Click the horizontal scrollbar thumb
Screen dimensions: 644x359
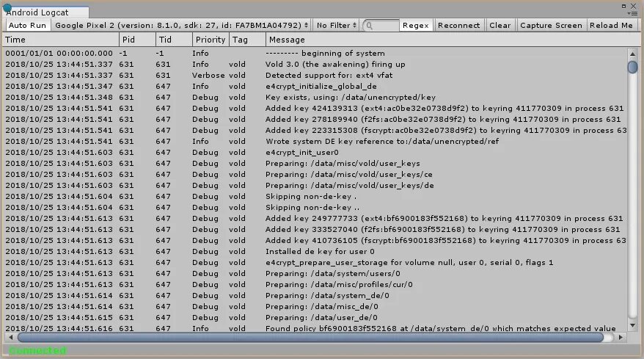pos(310,338)
